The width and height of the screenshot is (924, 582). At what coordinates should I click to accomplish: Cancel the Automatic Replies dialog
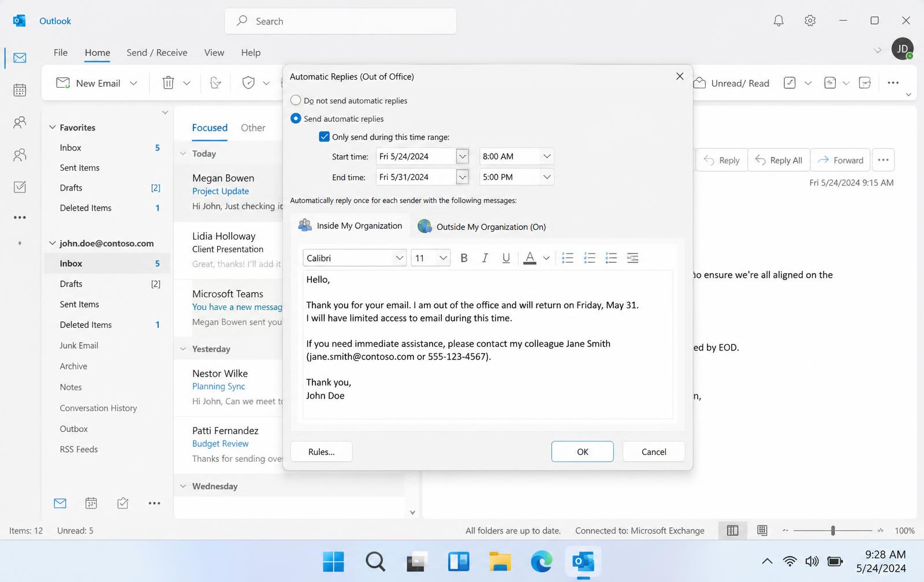coord(654,452)
